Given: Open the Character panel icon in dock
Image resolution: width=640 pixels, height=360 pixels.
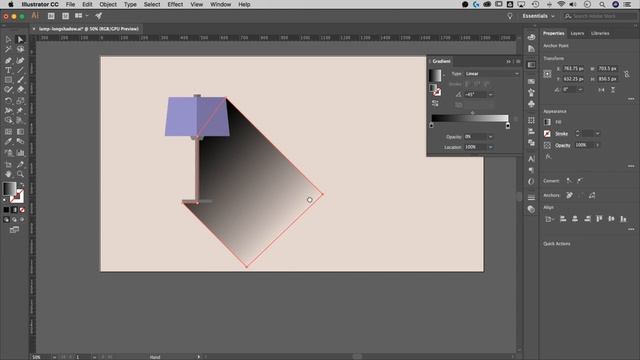Looking at the screenshot, I should click(x=531, y=159).
